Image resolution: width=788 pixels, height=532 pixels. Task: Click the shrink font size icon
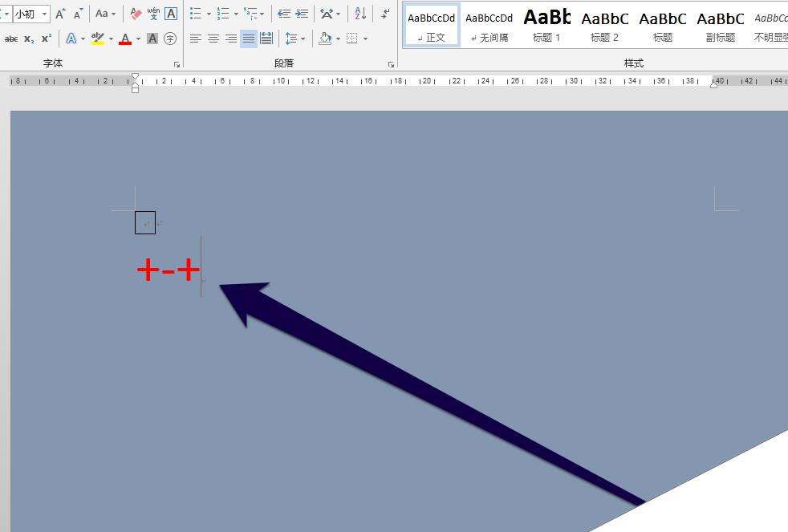point(77,14)
